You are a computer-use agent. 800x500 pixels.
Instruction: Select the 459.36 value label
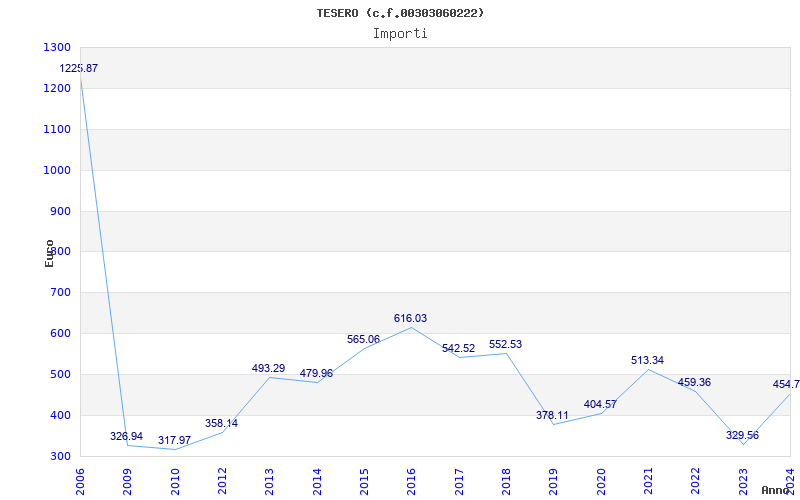pos(694,383)
